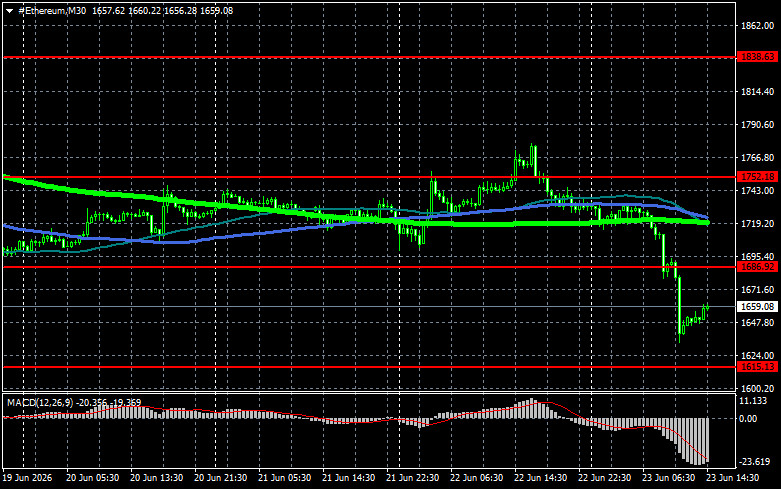The image size is (781, 489).
Task: Select the 1752.18 red price label
Action: 758,177
